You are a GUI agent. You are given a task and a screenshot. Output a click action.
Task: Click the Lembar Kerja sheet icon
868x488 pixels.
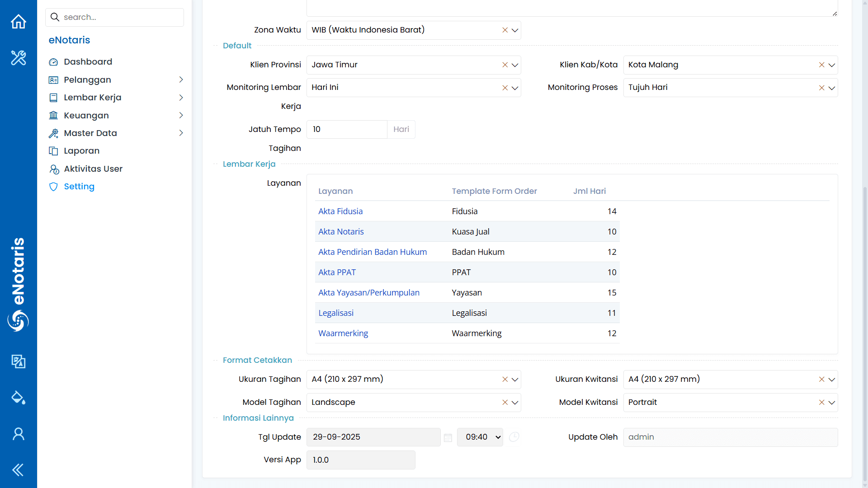(x=53, y=98)
